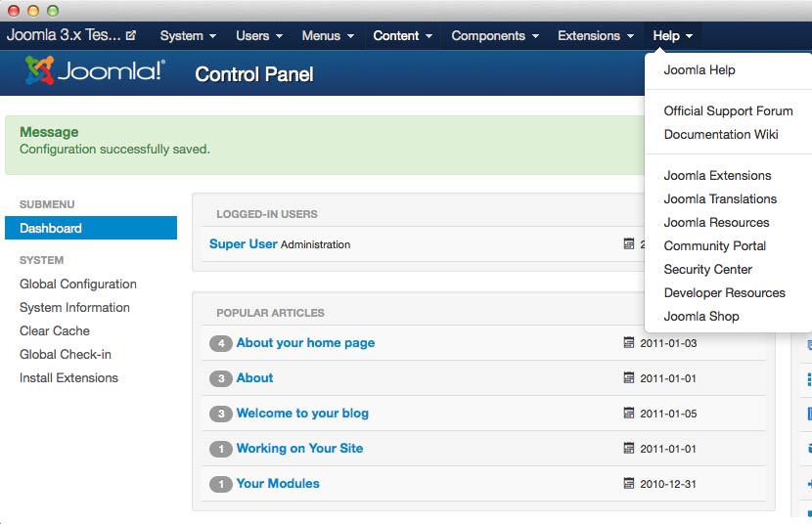Viewport: 812px width, 524px height.
Task: Open Joomla Shop menu item
Action: tap(701, 317)
